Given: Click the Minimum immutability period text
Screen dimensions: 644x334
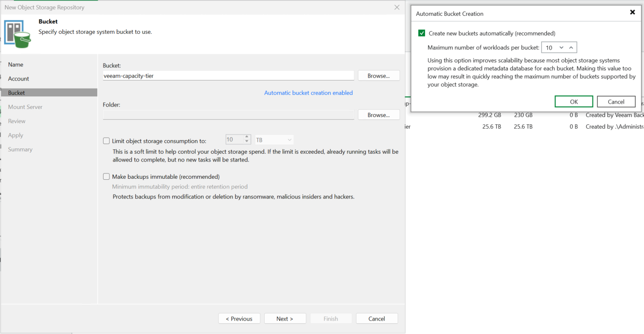Looking at the screenshot, I should pos(180,187).
